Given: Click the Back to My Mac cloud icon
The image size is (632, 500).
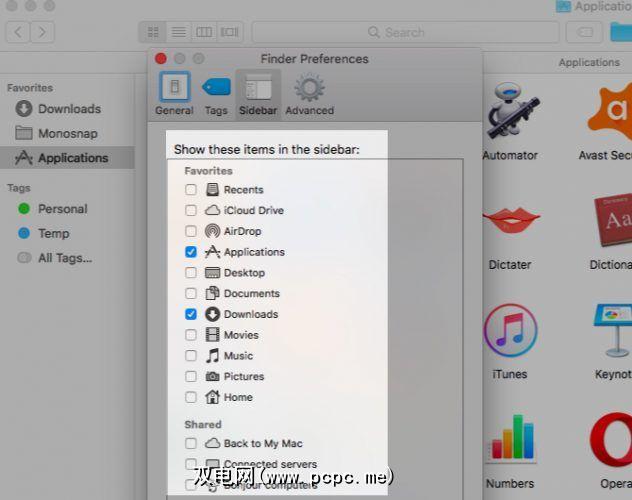Looking at the screenshot, I should (212, 443).
